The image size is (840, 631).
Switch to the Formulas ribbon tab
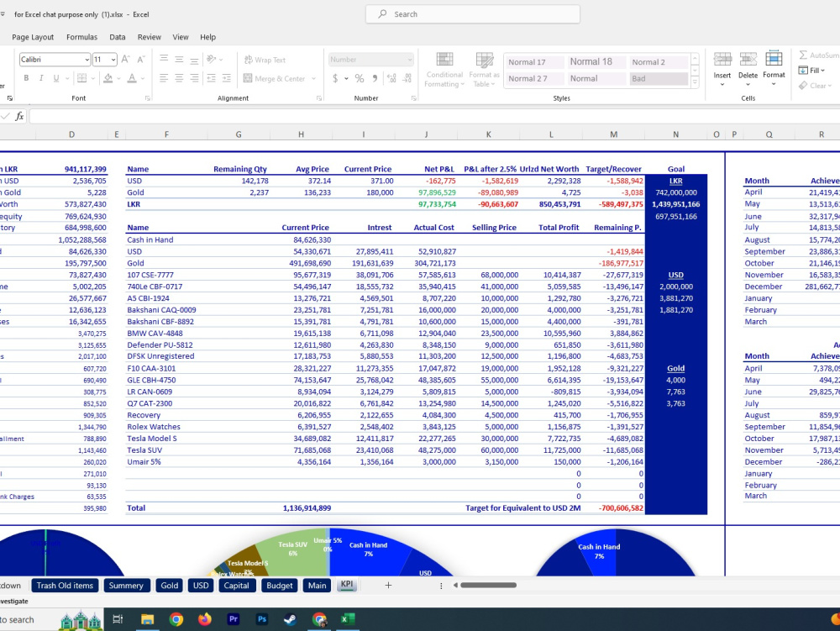click(81, 37)
